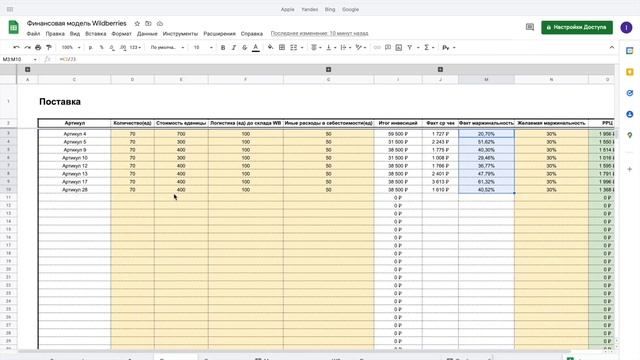The image size is (640, 360).
Task: Toggle italic formatting
Action: click(x=234, y=47)
